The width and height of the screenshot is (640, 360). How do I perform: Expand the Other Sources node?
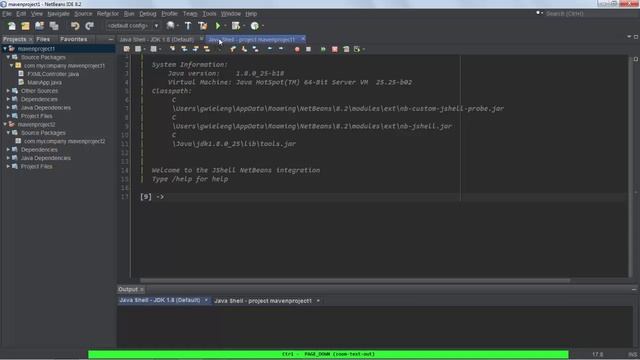pyautogui.click(x=8, y=91)
